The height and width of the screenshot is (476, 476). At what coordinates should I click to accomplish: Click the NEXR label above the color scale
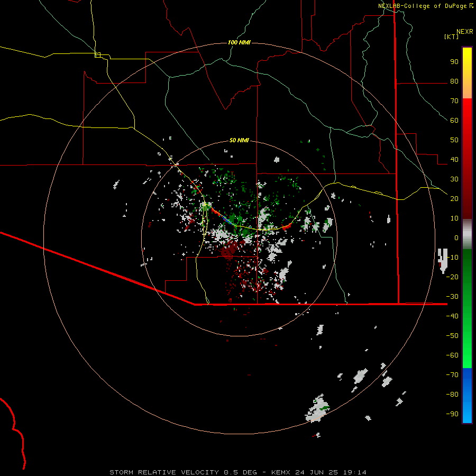[x=465, y=32]
